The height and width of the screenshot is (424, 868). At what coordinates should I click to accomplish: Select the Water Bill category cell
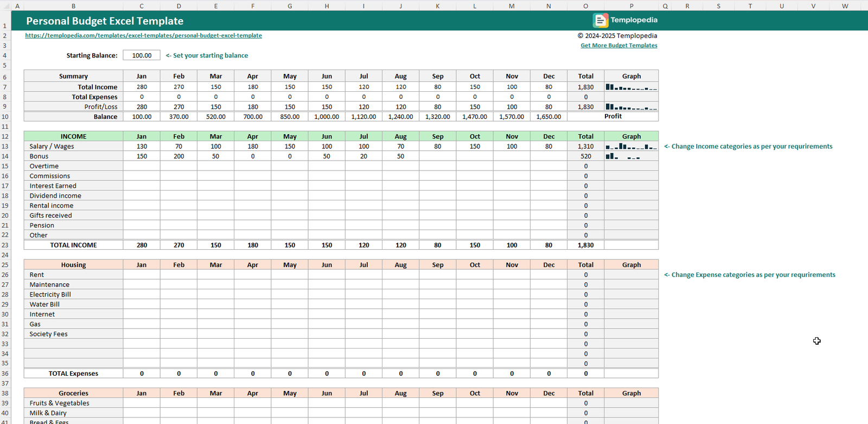coord(73,305)
